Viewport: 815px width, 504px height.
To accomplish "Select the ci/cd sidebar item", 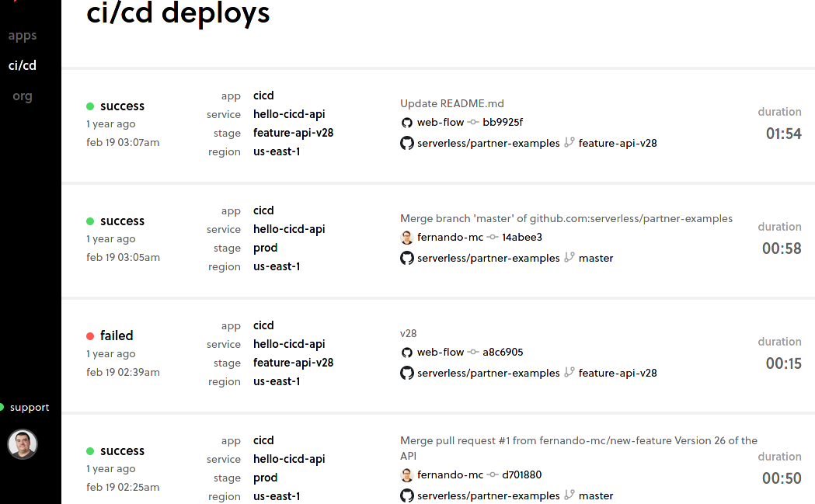I will point(21,65).
